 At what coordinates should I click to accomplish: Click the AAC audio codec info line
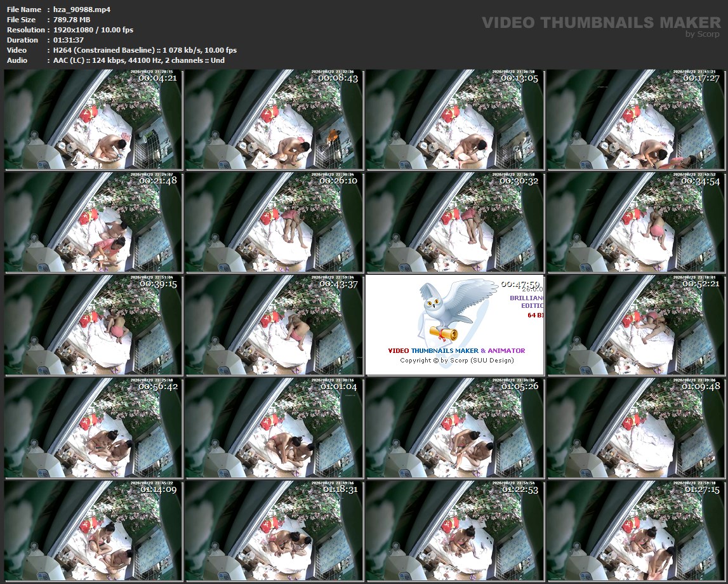pos(139,60)
